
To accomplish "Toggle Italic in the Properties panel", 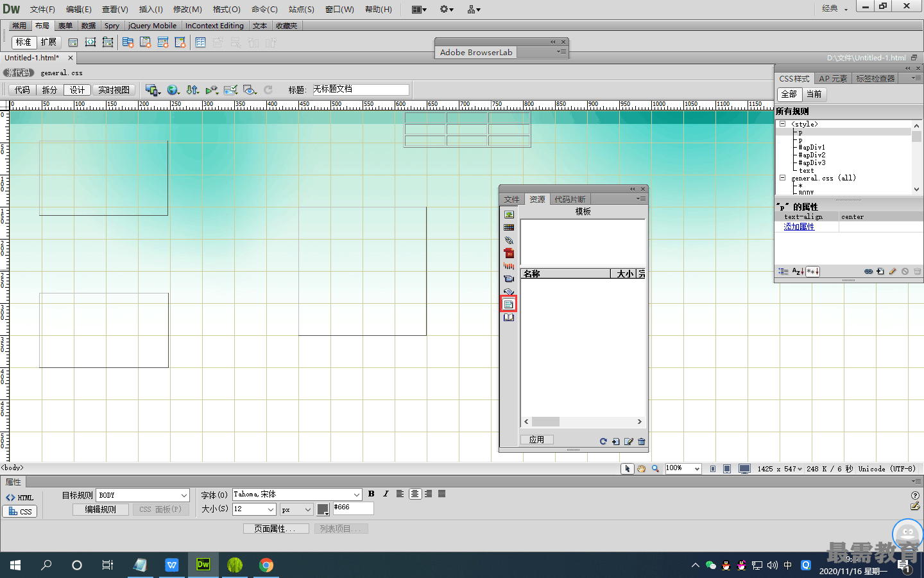I will click(x=386, y=494).
